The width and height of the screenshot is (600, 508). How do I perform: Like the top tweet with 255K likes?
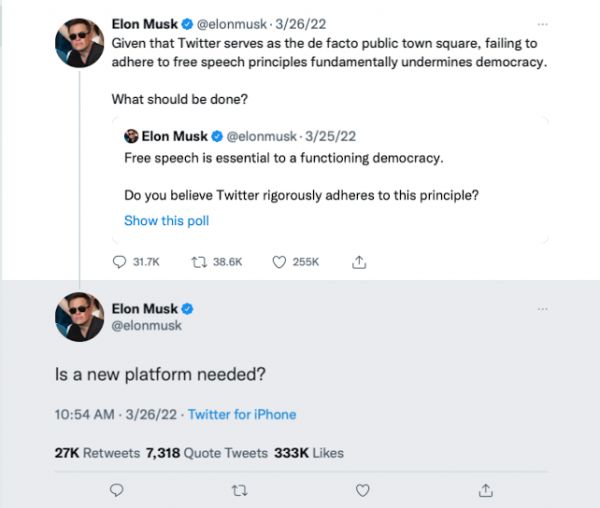pyautogui.click(x=280, y=261)
